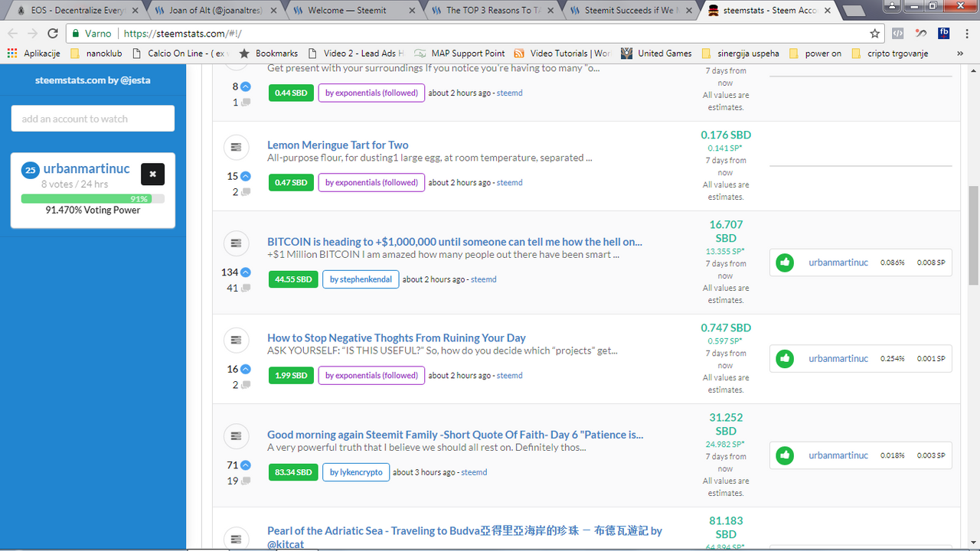980x551 pixels.
Task: Click the post icon beside BITCOIN is heading post
Action: 236,243
